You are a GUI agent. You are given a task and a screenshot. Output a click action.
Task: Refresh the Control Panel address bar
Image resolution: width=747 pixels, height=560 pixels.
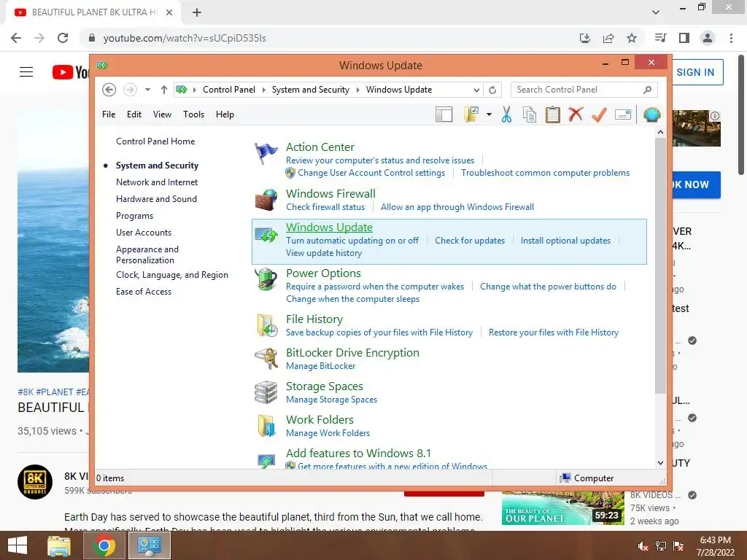point(492,90)
